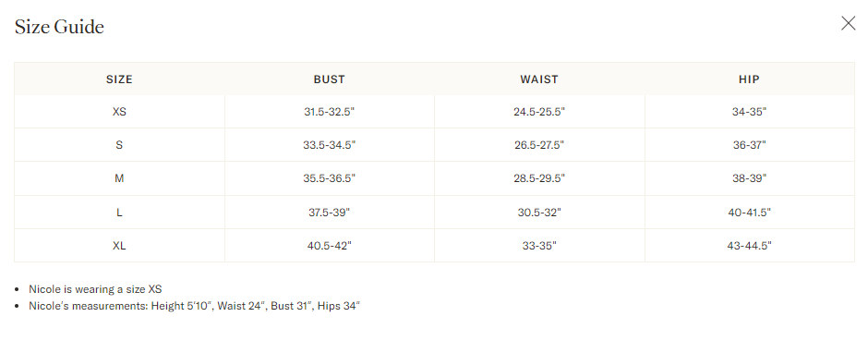Select the SIZE column header

[x=119, y=79]
